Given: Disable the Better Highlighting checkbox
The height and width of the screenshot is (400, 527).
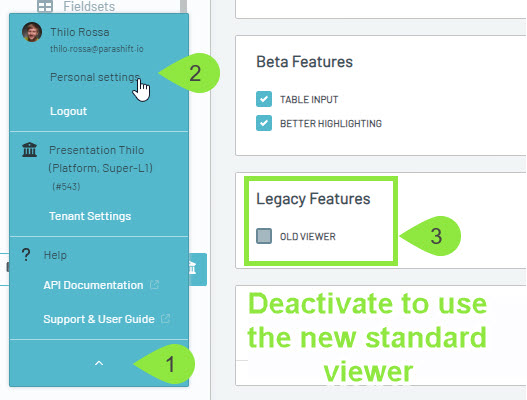Looking at the screenshot, I should (264, 123).
